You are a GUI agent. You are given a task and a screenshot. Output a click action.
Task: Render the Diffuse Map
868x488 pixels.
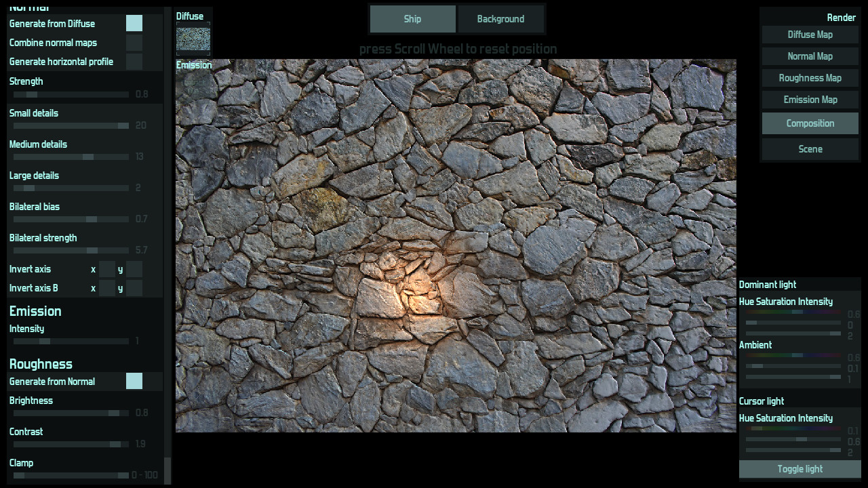coord(810,35)
